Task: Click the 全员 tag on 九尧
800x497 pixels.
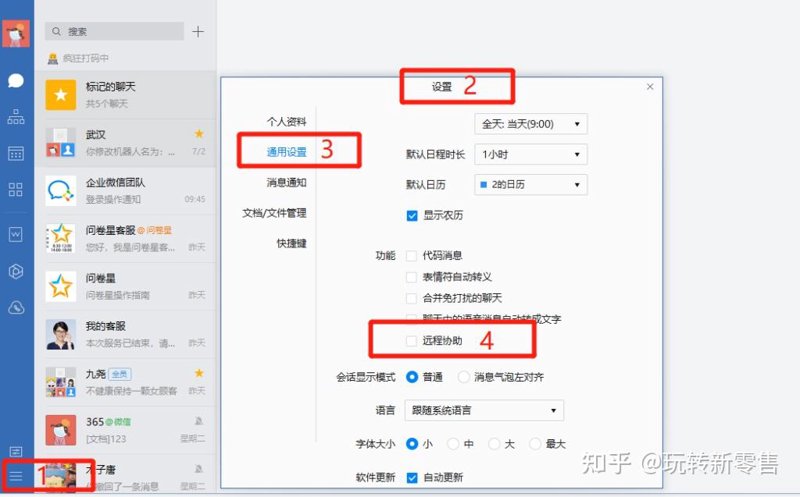Action: 120,374
